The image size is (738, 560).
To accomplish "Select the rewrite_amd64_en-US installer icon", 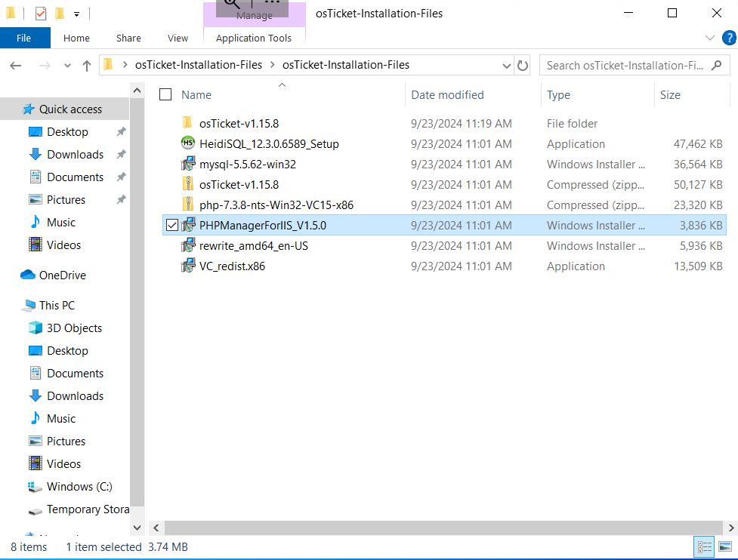I will tap(188, 245).
